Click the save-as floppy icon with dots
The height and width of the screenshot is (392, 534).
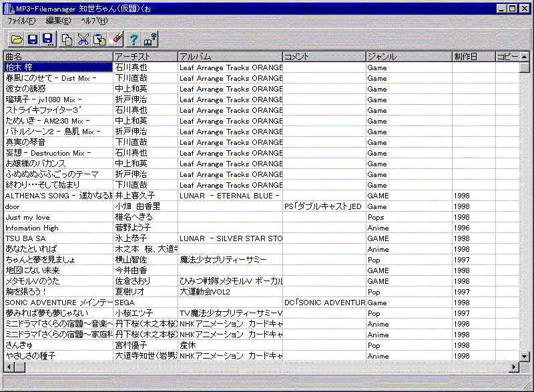pyautogui.click(x=48, y=39)
